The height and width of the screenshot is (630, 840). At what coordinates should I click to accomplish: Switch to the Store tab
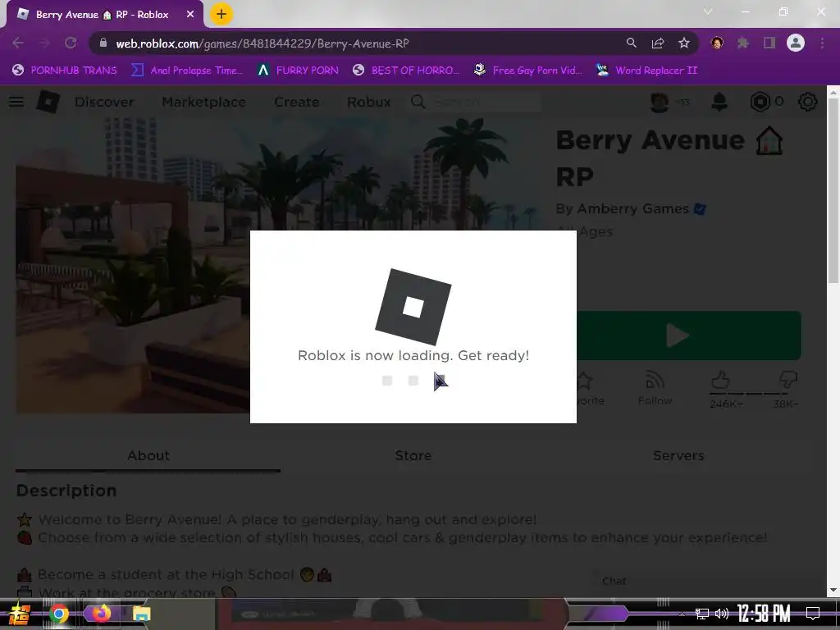(413, 456)
